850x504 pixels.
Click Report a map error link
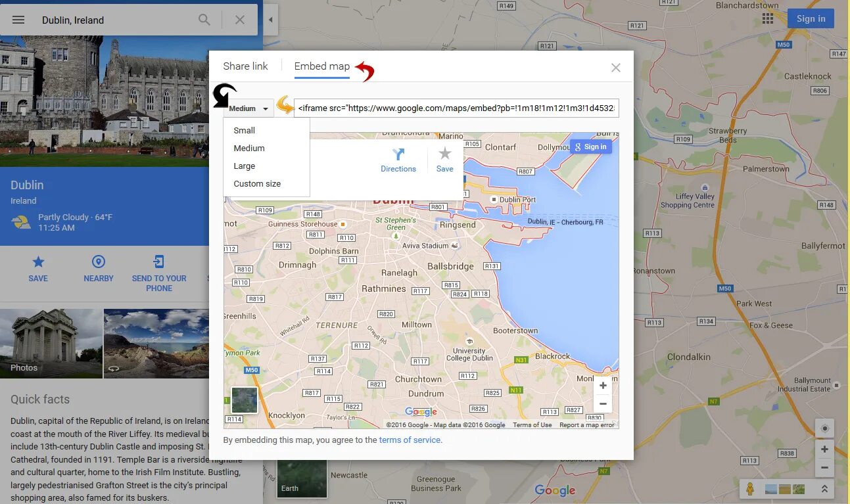(587, 425)
